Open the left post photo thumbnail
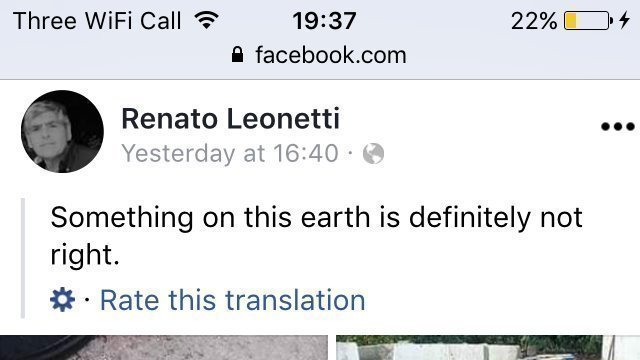Image resolution: width=640 pixels, height=360 pixels. pyautogui.click(x=164, y=348)
